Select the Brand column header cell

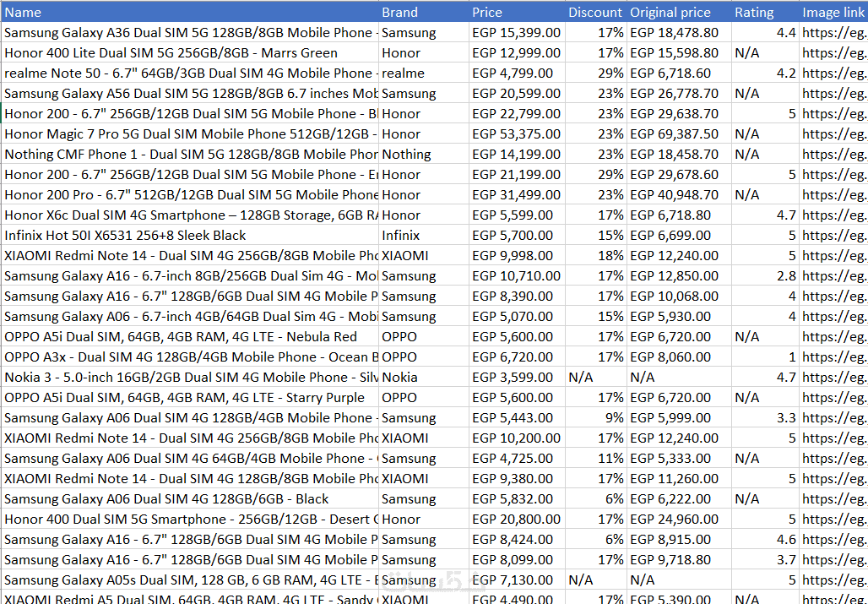click(x=424, y=12)
